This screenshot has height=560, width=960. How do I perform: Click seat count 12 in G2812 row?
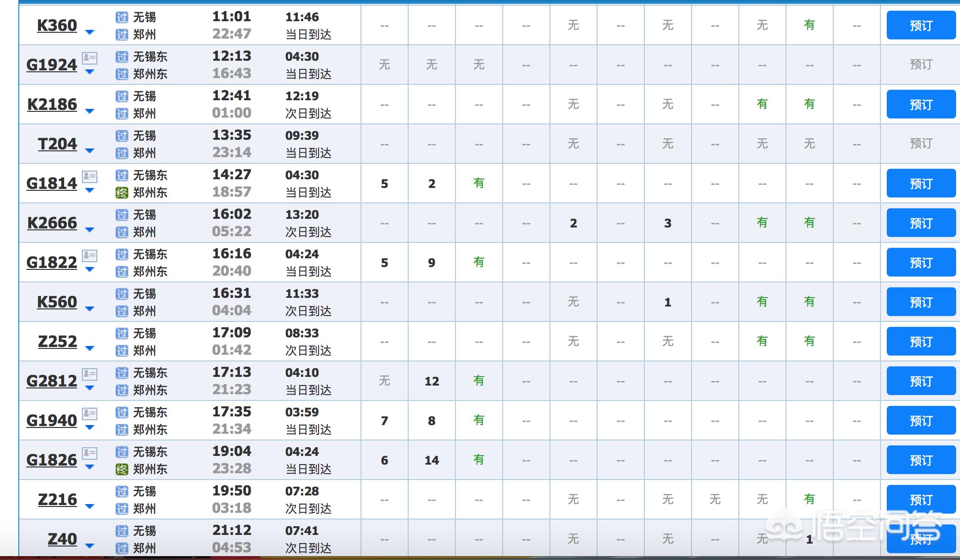pyautogui.click(x=432, y=381)
